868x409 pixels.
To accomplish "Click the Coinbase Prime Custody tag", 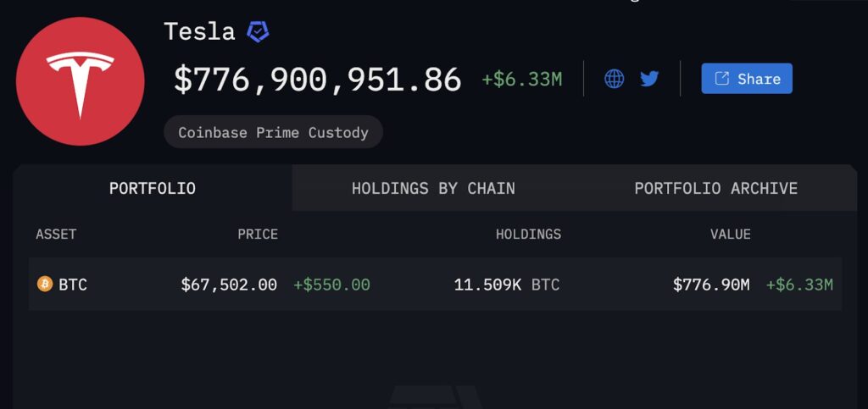I will pyautogui.click(x=273, y=132).
